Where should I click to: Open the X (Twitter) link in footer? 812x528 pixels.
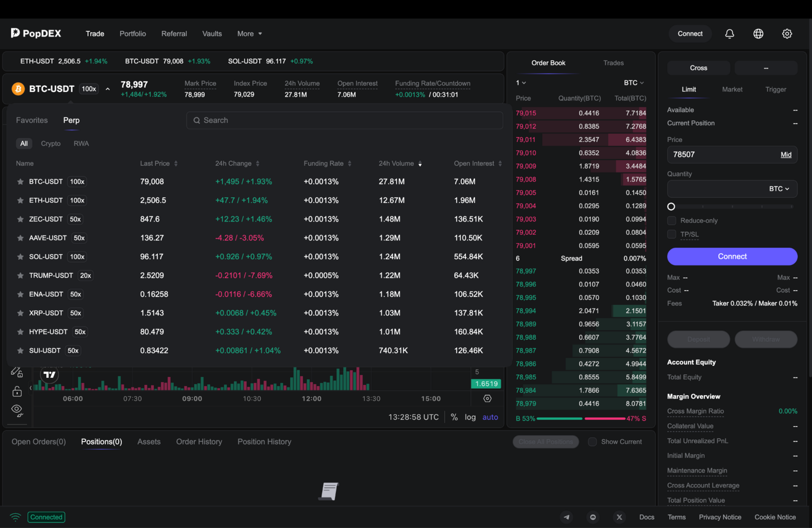[619, 517]
